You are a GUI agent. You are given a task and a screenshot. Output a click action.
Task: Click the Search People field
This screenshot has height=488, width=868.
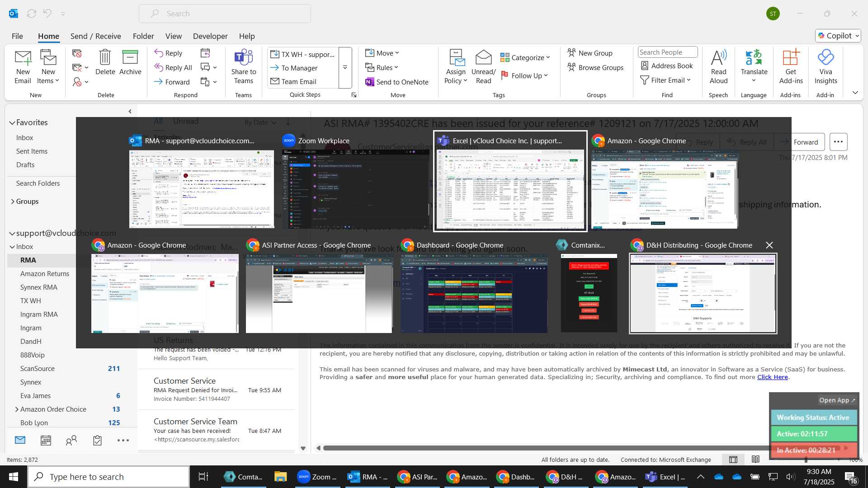tap(668, 52)
